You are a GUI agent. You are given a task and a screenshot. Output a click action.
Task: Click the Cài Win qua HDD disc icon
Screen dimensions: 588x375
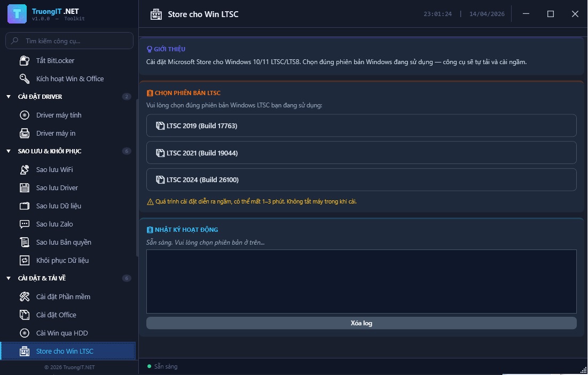[25, 333]
